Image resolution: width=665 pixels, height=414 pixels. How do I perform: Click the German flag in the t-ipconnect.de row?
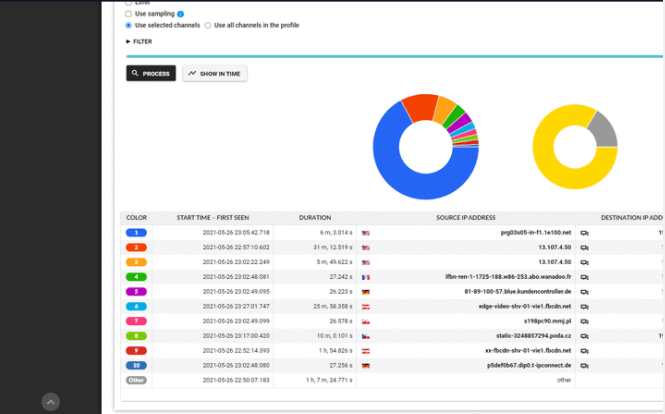(x=366, y=366)
